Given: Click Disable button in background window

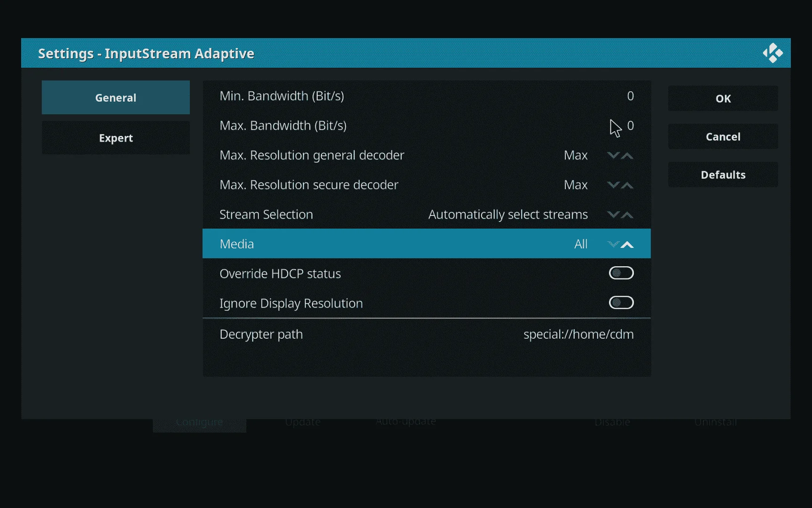Looking at the screenshot, I should coord(612,422).
